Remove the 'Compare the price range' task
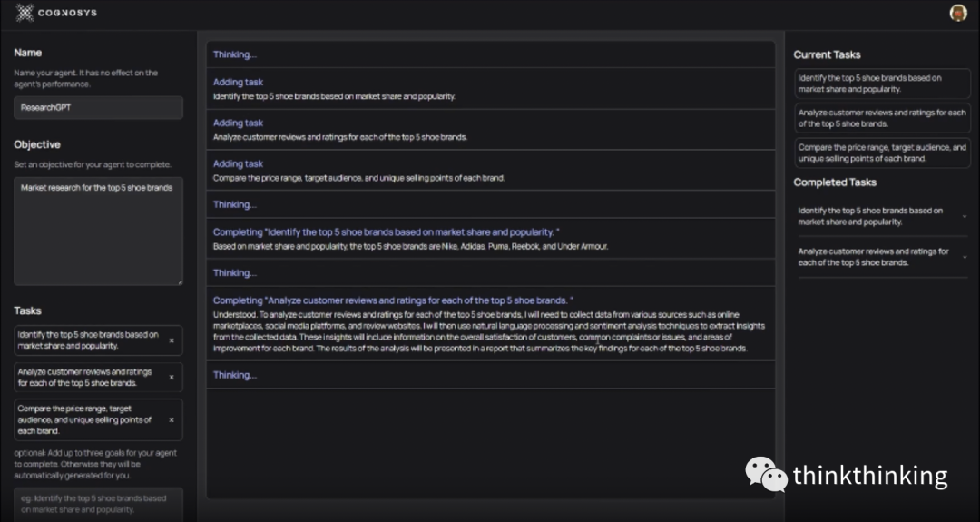The image size is (980, 522). coord(171,420)
